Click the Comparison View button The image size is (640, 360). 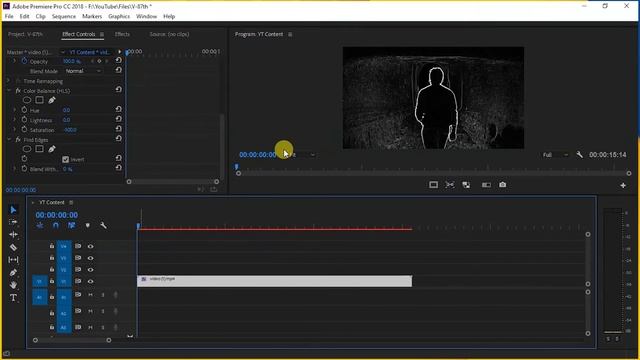[486, 185]
